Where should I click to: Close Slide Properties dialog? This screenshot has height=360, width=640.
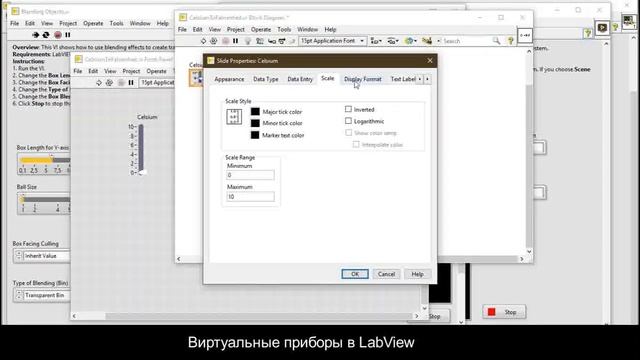(x=430, y=60)
